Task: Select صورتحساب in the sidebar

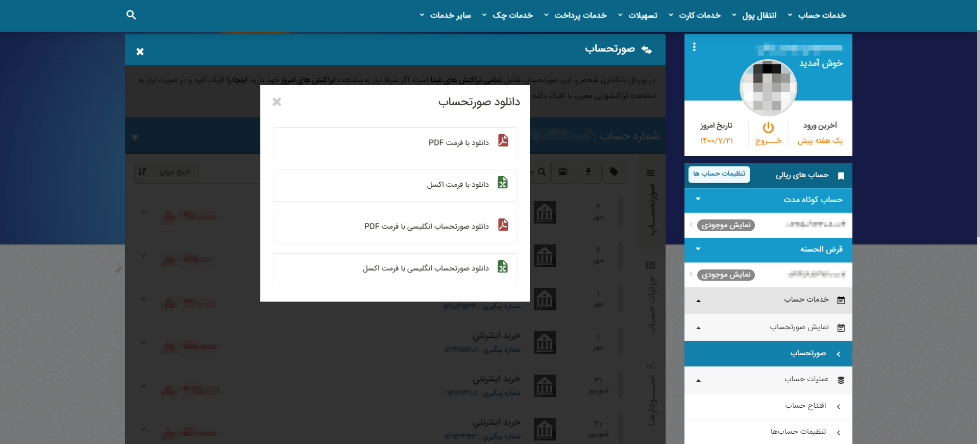Action: pos(768,353)
